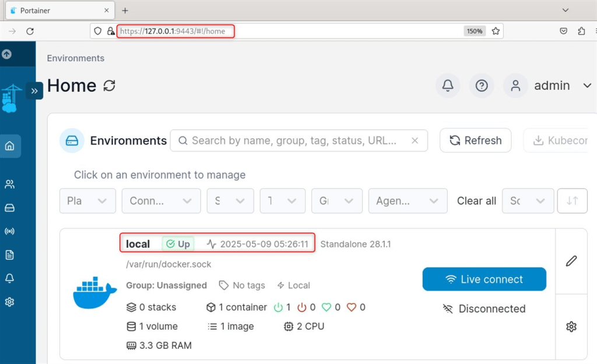The height and width of the screenshot is (364, 597).
Task: Open the Users section from the sidebar
Action: click(10, 184)
